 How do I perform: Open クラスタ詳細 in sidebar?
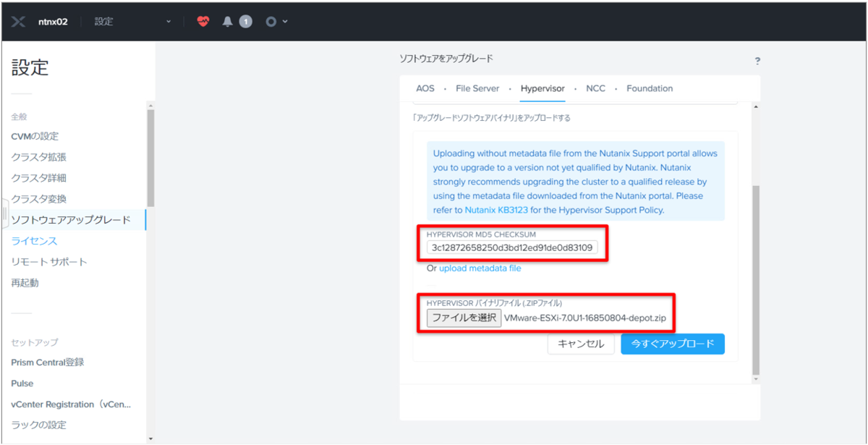[38, 178]
